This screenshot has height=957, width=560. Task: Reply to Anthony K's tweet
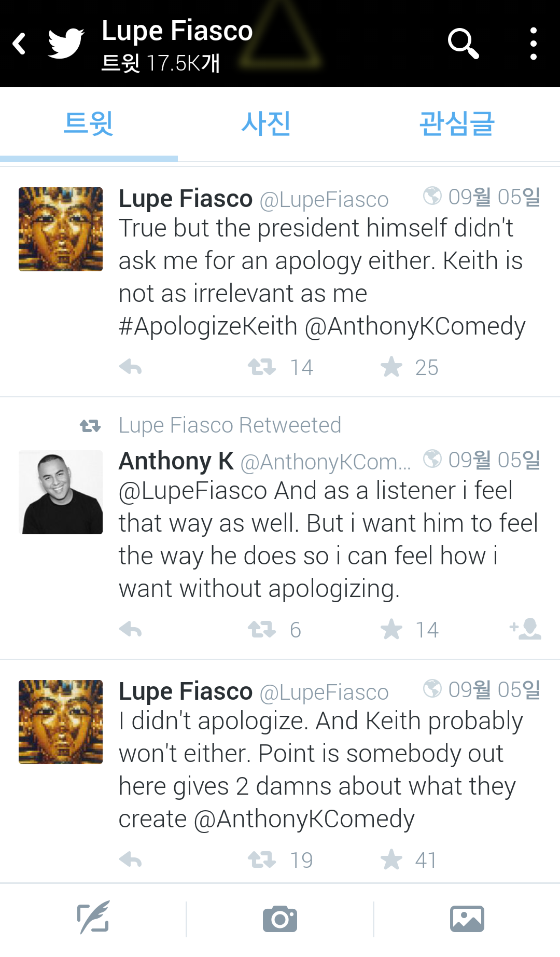pos(131,630)
